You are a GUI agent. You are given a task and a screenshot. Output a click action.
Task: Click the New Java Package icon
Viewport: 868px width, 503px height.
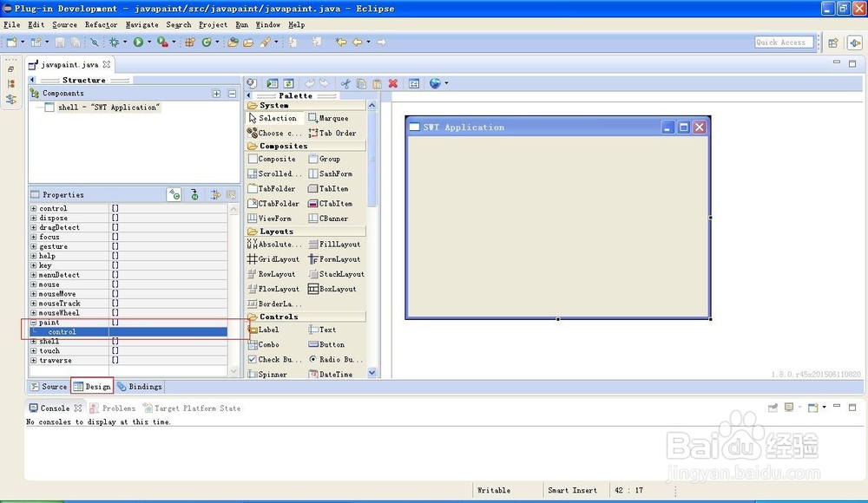click(x=190, y=42)
